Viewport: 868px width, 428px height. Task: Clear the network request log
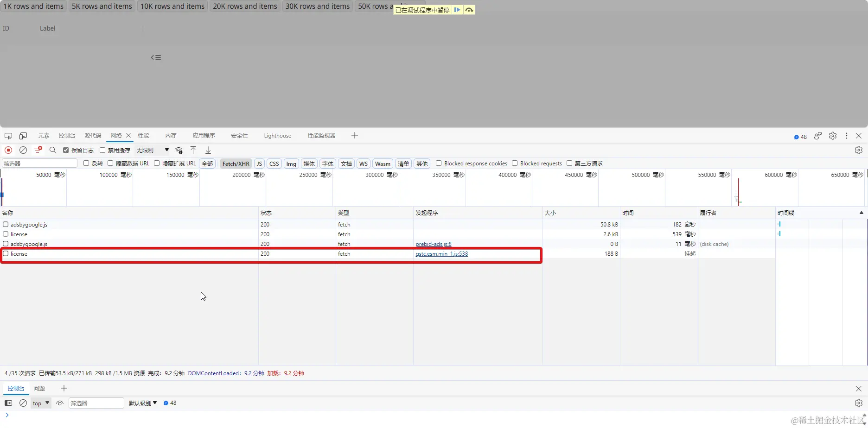click(23, 150)
